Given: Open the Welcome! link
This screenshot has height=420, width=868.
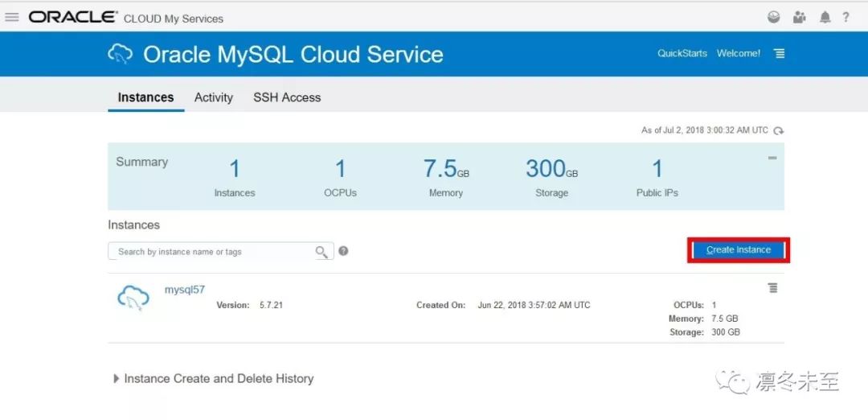Looking at the screenshot, I should coord(739,53).
